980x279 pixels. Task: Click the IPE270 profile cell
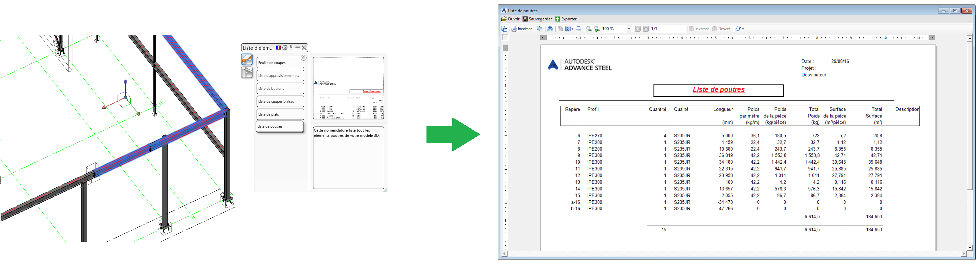click(x=595, y=136)
